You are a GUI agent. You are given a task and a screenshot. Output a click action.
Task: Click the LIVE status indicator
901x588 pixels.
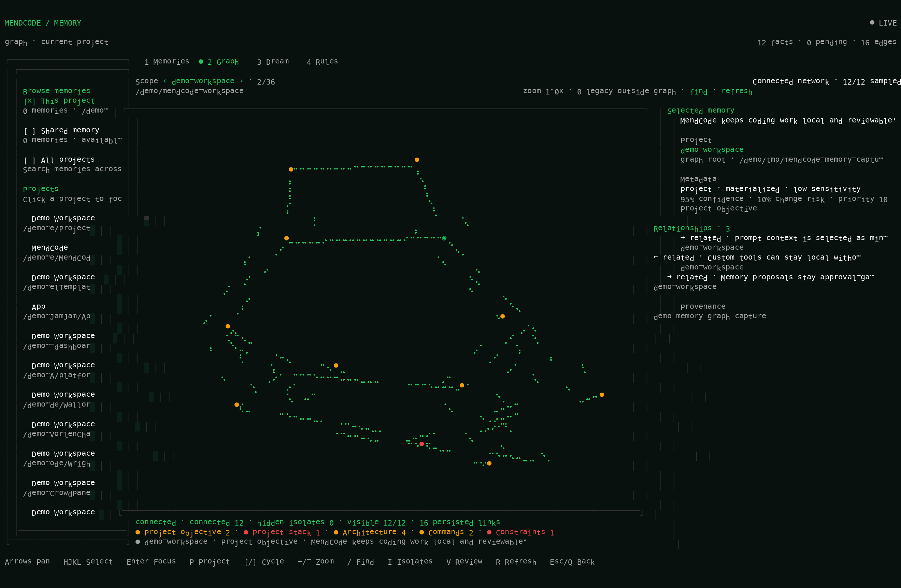click(883, 23)
